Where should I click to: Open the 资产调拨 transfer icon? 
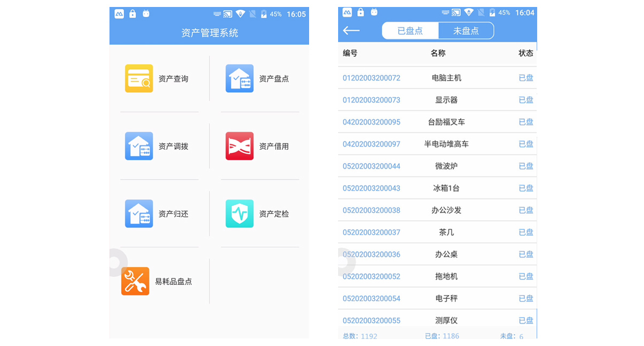[139, 146]
